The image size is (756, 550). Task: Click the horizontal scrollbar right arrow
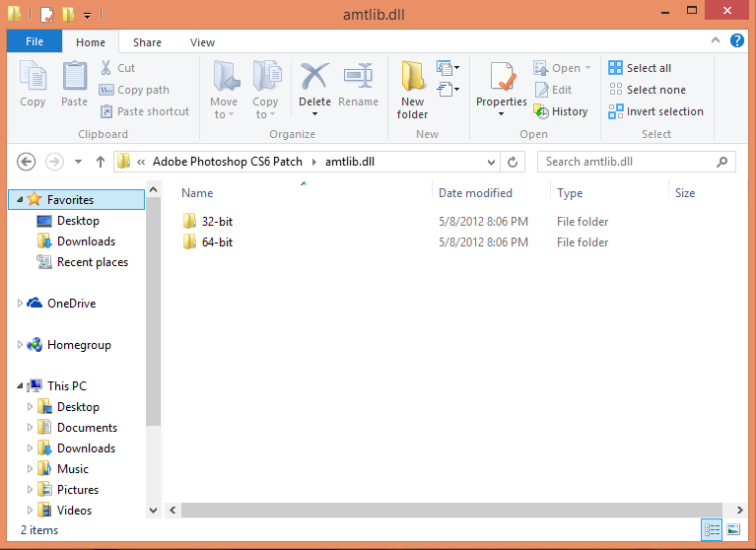point(739,510)
